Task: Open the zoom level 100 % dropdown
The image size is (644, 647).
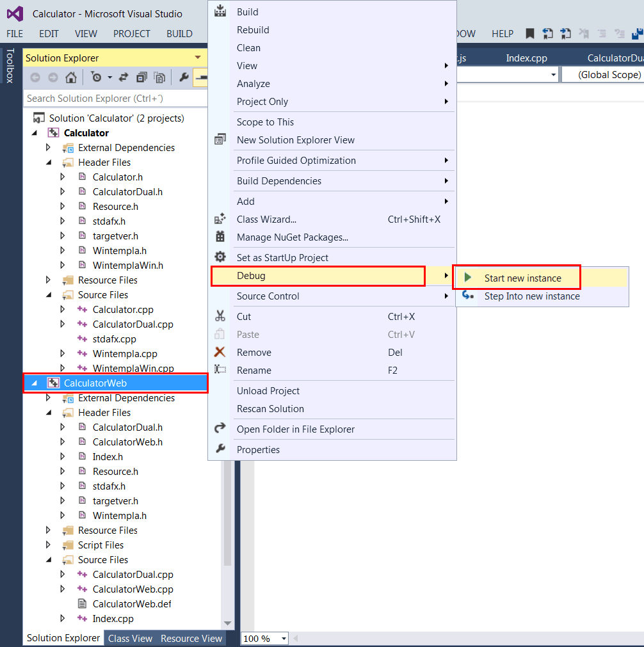Action: (284, 638)
